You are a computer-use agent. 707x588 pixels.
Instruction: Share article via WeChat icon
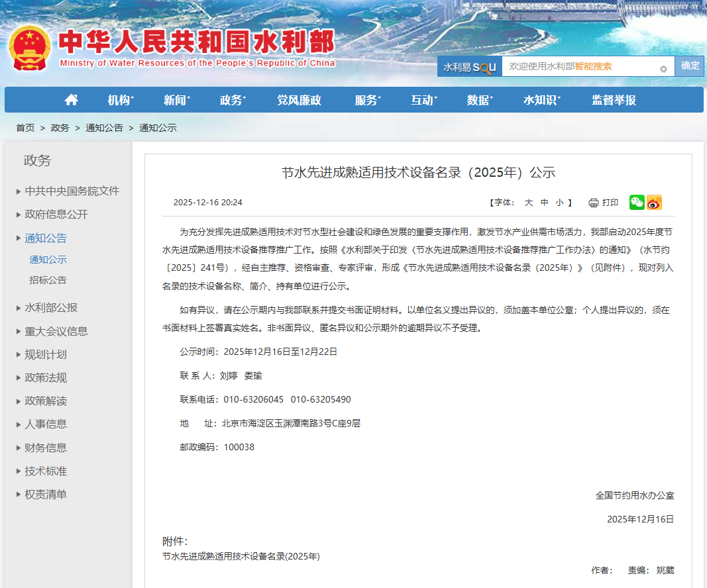coord(637,203)
